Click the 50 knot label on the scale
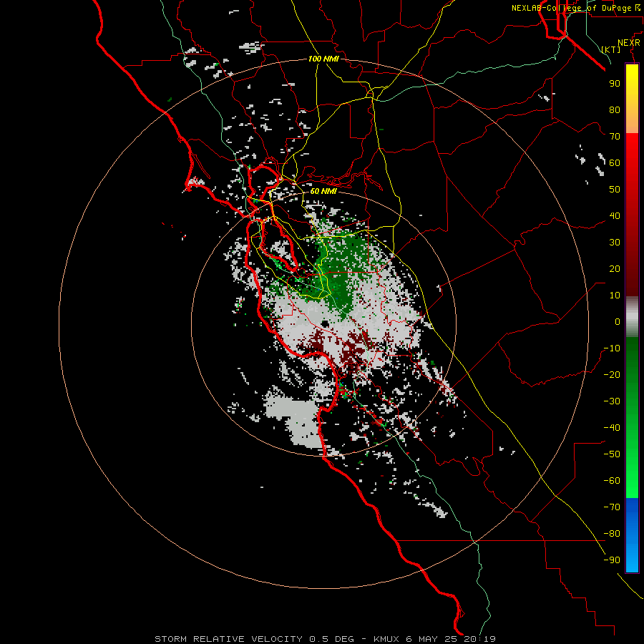 tap(615, 190)
